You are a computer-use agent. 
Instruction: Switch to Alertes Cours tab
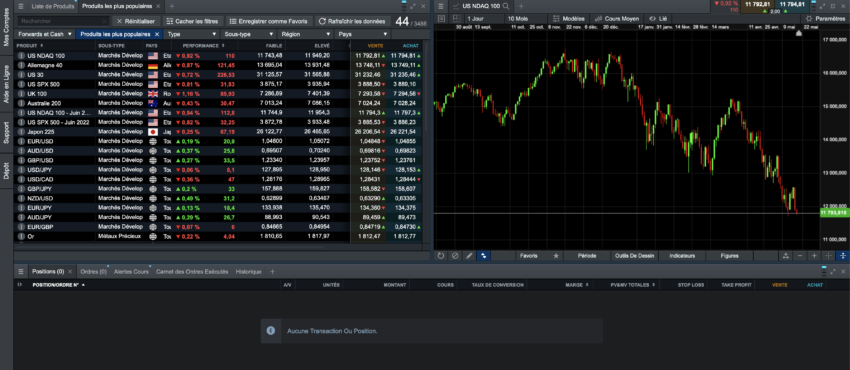131,271
